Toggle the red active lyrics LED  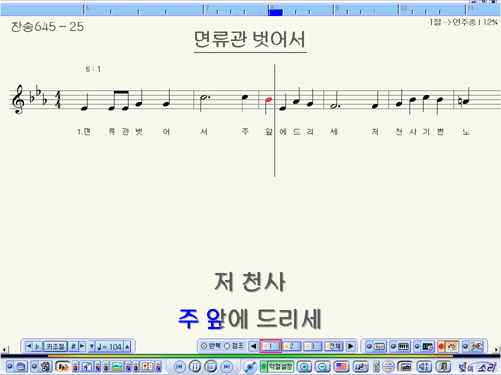tap(441, 347)
